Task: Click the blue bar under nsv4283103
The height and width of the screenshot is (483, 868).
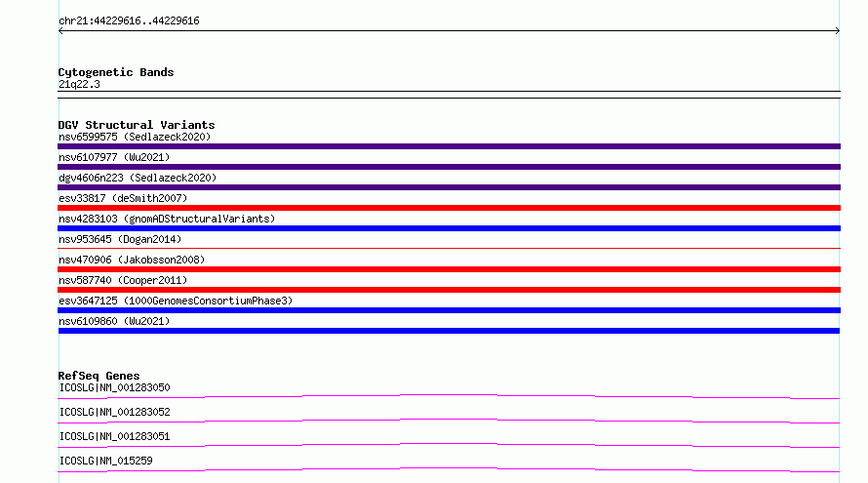Action: coord(449,228)
